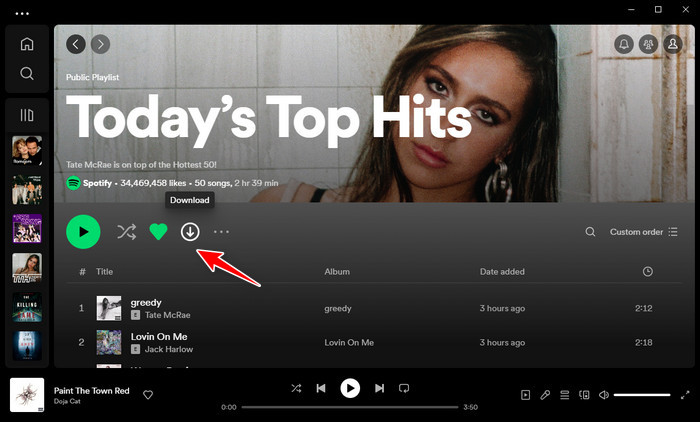Viewport: 700px width, 422px height.
Task: Open the play queue
Action: click(x=565, y=395)
